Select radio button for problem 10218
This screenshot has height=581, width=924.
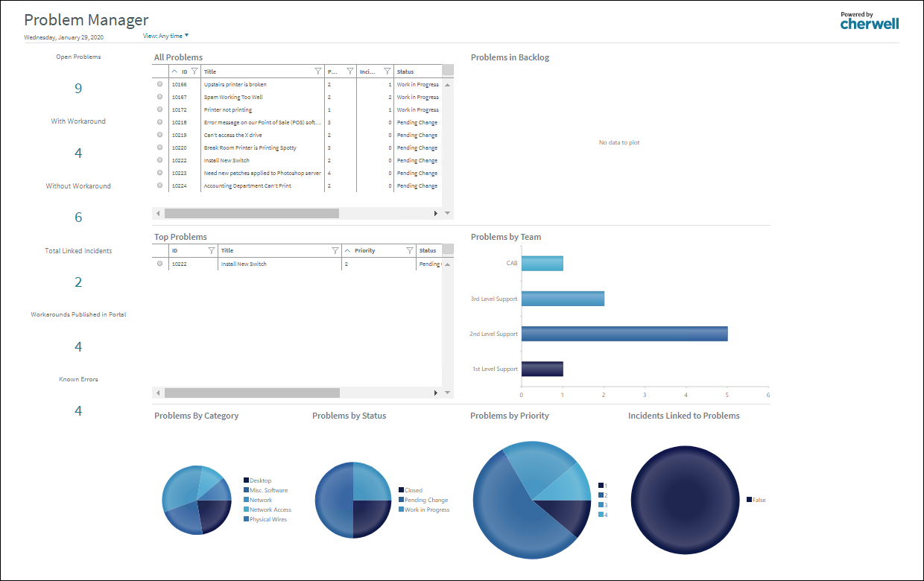point(160,122)
